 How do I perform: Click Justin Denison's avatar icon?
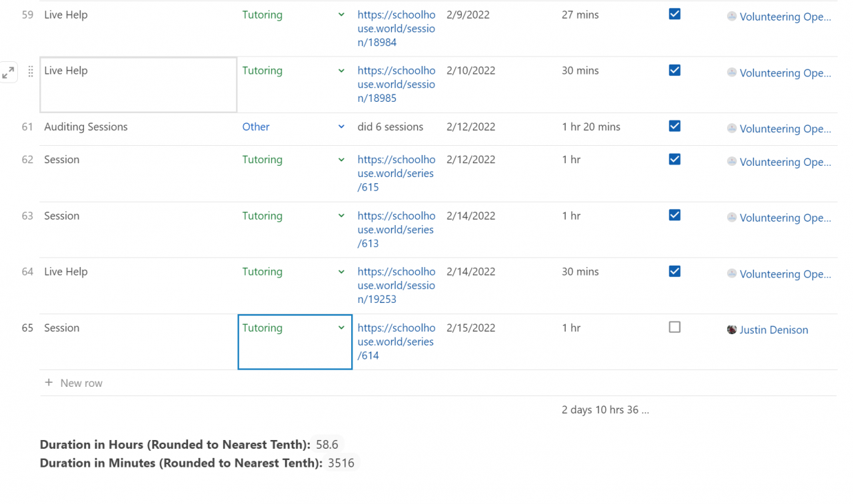732,330
